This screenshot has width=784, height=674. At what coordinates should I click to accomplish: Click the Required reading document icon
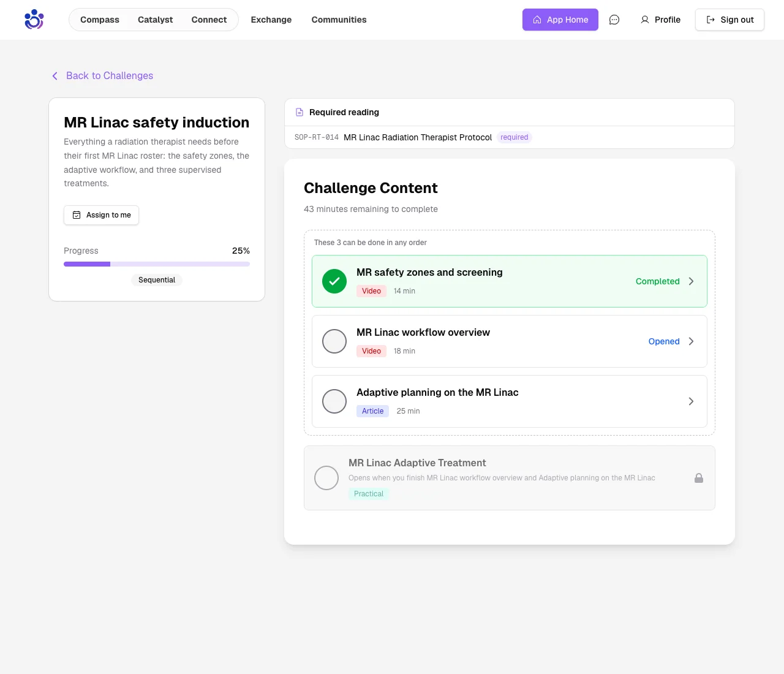[300, 112]
